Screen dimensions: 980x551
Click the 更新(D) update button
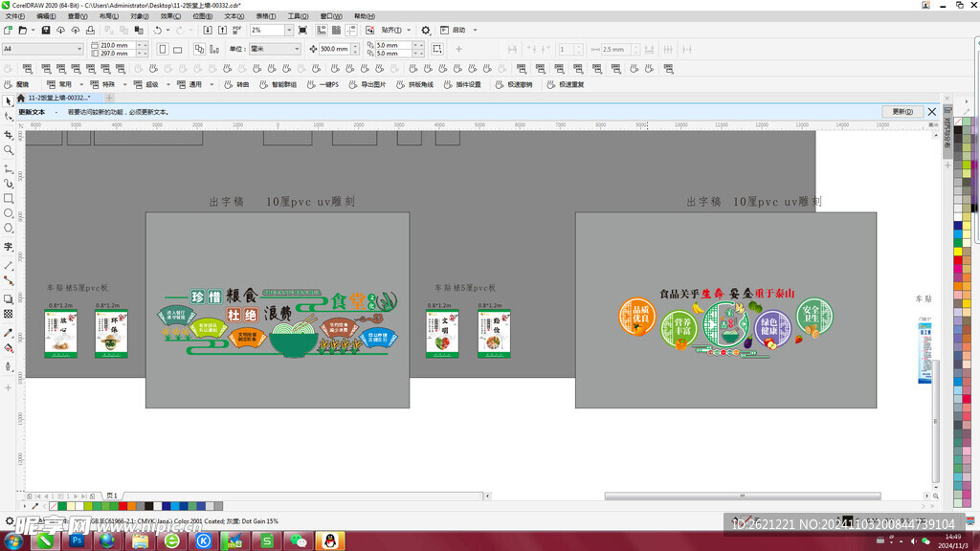coord(902,112)
